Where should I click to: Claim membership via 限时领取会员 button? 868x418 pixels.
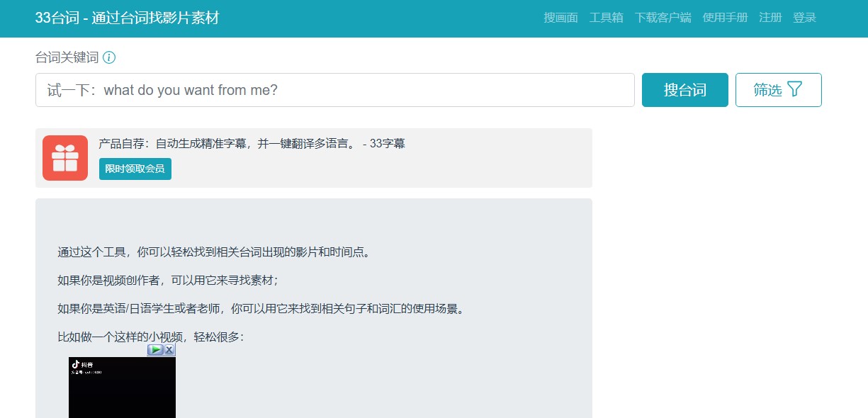[135, 169]
